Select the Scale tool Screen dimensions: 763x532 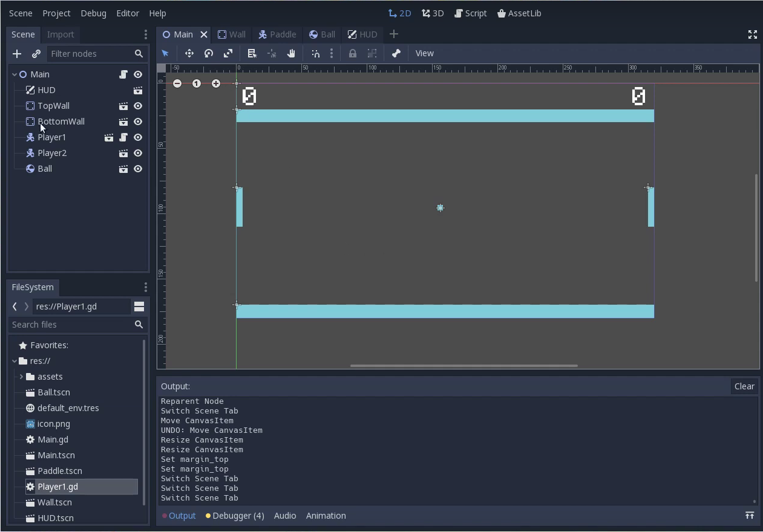click(x=228, y=53)
